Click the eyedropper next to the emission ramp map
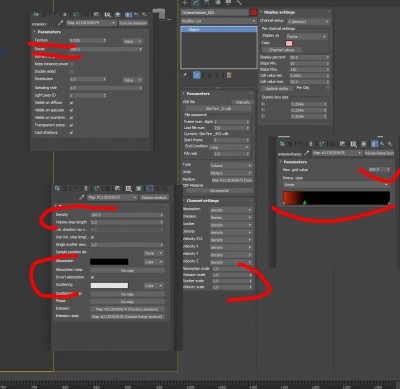 tap(306, 153)
